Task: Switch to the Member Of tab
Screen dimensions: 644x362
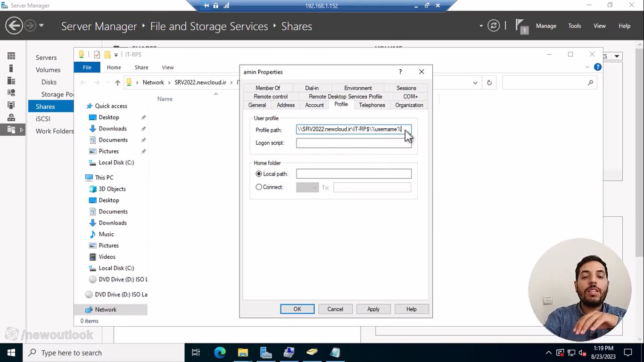Action: (268, 88)
